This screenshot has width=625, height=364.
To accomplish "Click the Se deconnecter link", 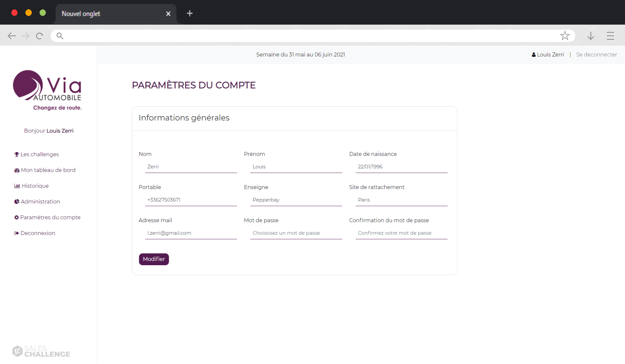I will tap(596, 55).
